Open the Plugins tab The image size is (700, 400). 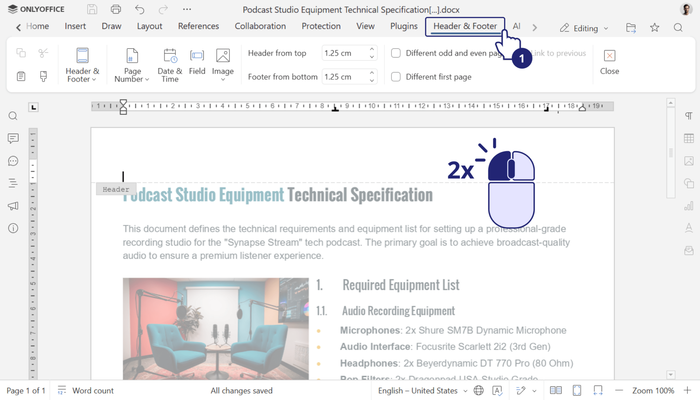click(x=404, y=26)
